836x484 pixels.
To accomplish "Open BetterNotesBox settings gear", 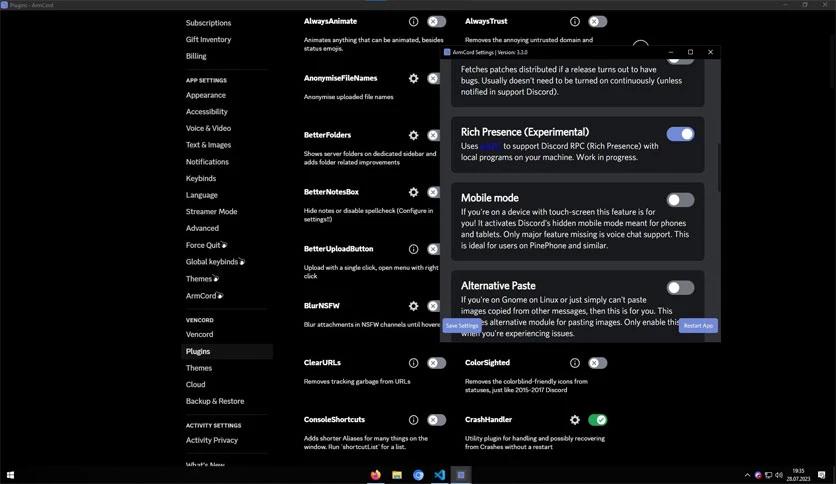I will pos(413,192).
